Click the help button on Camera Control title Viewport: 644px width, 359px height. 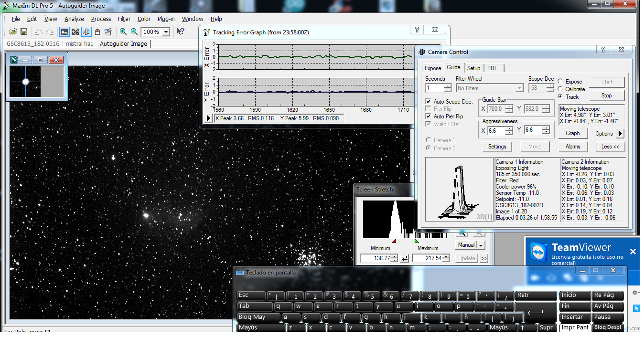pos(603,50)
